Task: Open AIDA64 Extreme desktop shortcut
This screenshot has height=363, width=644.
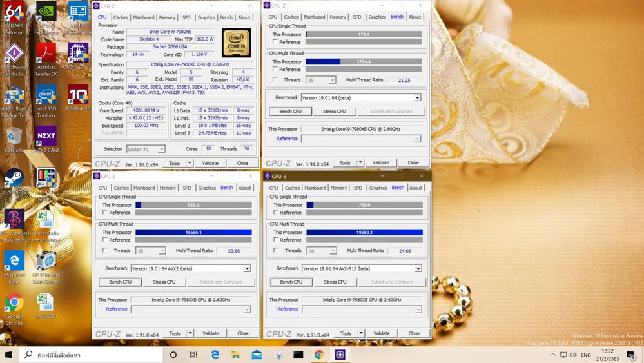Action: click(14, 17)
